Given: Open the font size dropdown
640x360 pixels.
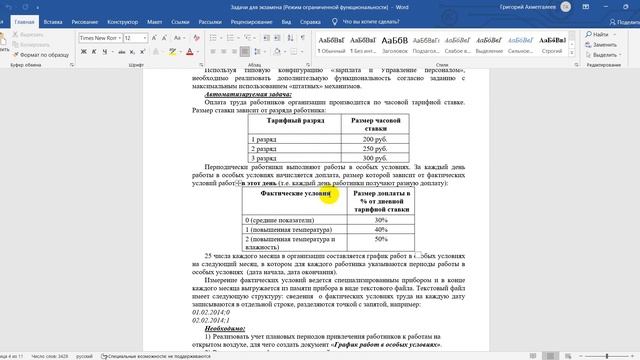Looking at the screenshot, I should tap(144, 38).
